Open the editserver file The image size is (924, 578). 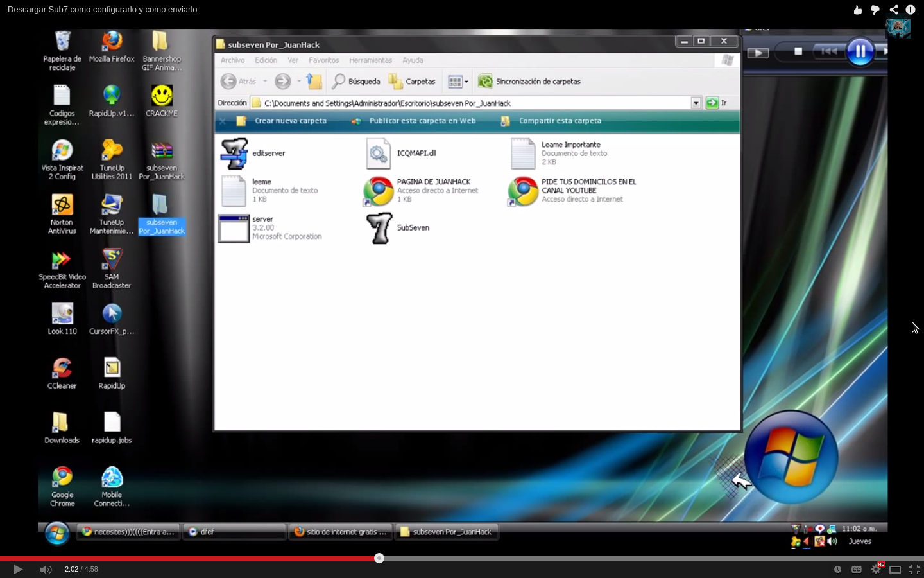tap(252, 153)
